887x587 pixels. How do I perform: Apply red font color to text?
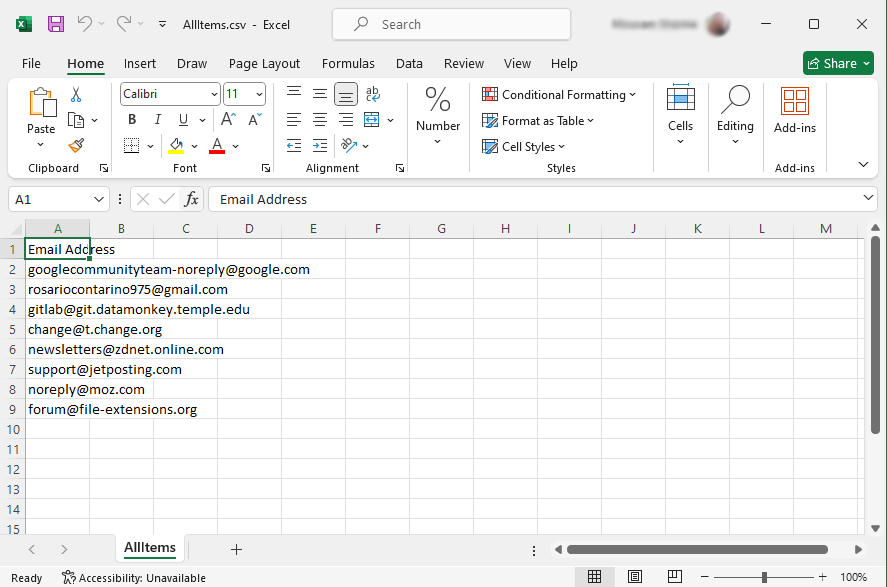217,146
